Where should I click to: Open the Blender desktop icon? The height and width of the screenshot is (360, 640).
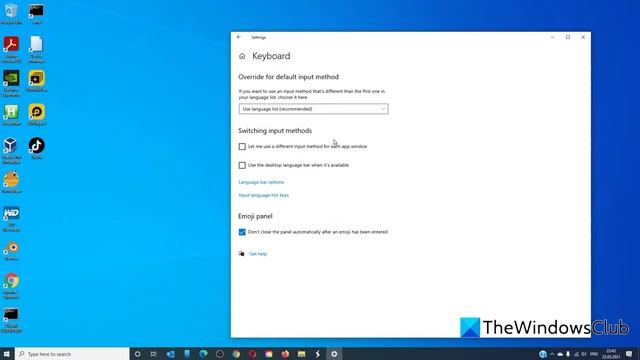[x=11, y=250]
